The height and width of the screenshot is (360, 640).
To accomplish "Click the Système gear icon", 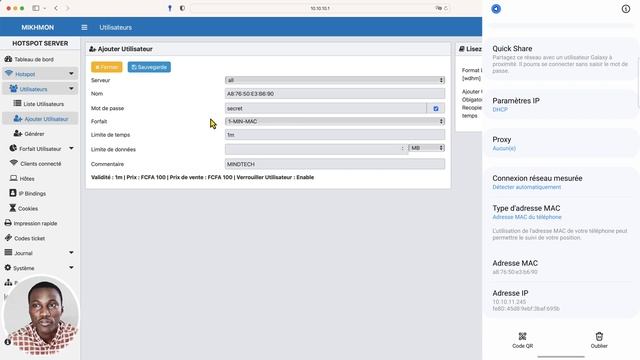I will [8, 268].
